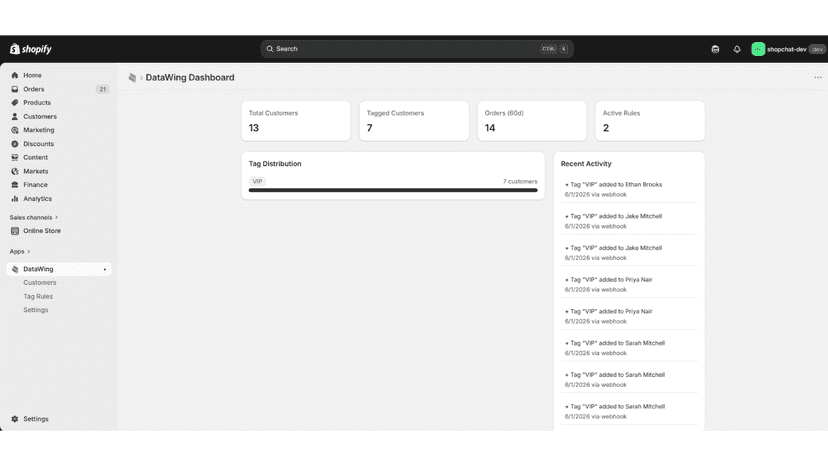The image size is (828, 466).
Task: Click the Shopify logo
Action: click(31, 49)
